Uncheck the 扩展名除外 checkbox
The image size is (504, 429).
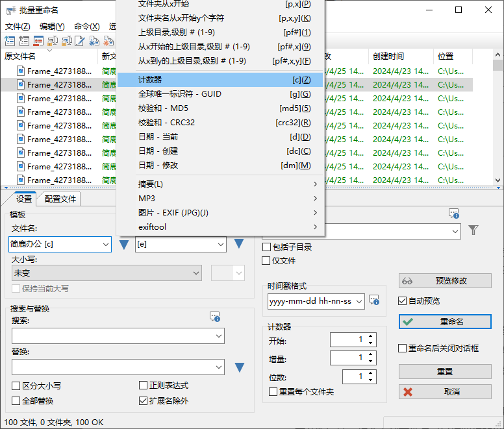[143, 400]
